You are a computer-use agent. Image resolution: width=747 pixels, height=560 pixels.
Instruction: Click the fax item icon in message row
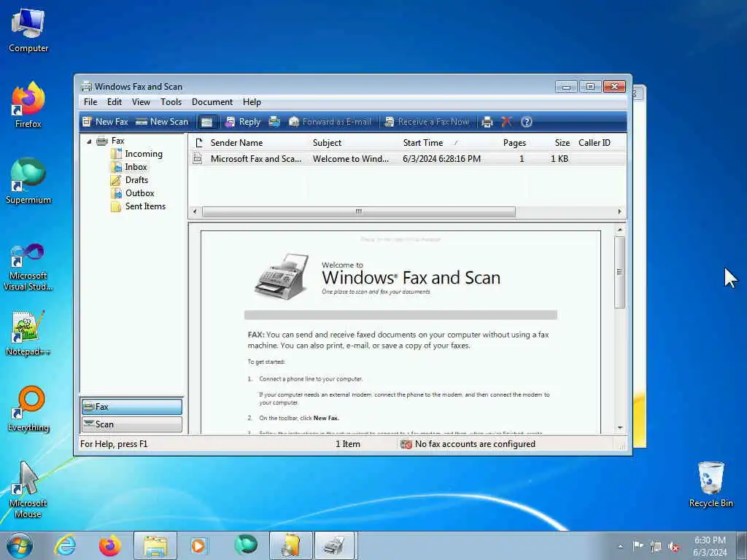coord(197,159)
